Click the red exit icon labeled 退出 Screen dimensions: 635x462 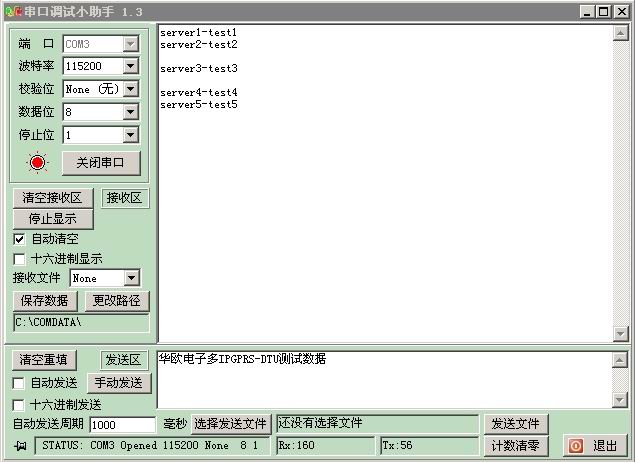point(576,446)
